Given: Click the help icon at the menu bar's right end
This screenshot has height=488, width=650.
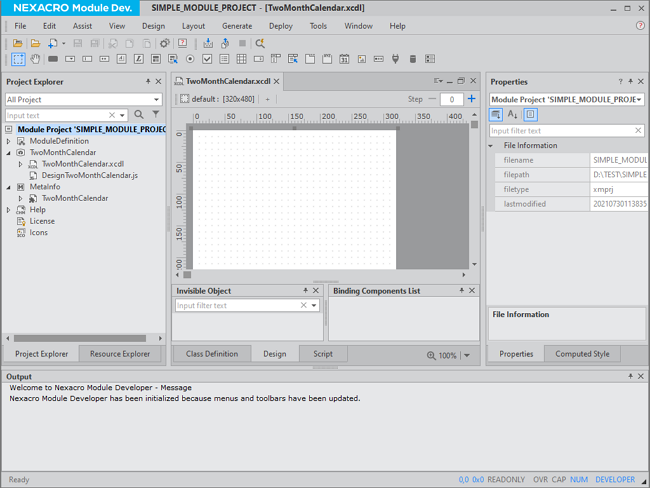Looking at the screenshot, I should (640, 26).
